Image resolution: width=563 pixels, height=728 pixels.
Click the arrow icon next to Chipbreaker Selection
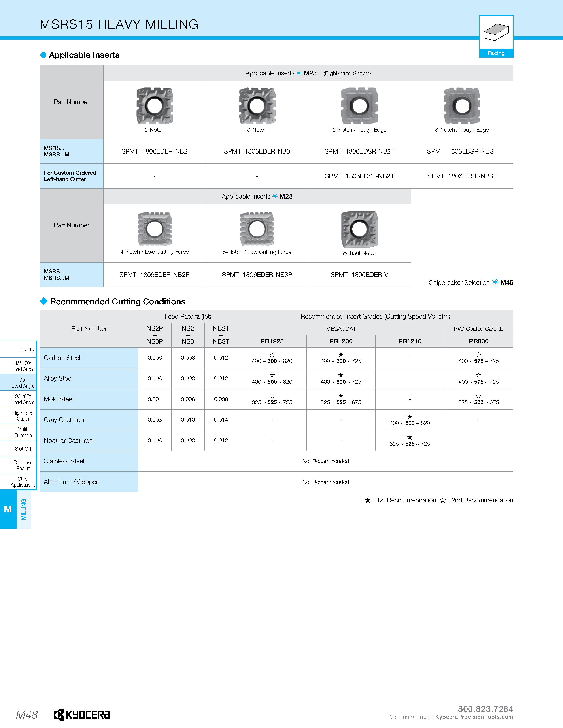[x=495, y=282]
